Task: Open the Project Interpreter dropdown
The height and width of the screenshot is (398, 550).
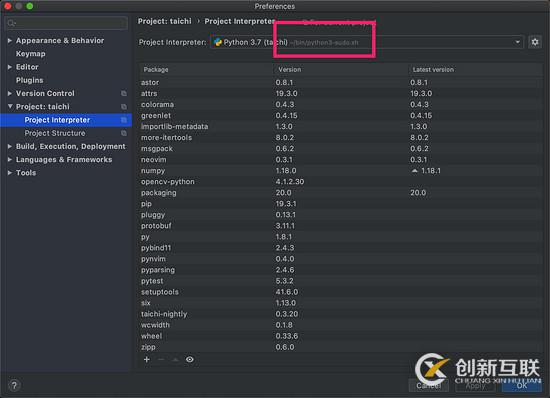Action: tap(367, 42)
